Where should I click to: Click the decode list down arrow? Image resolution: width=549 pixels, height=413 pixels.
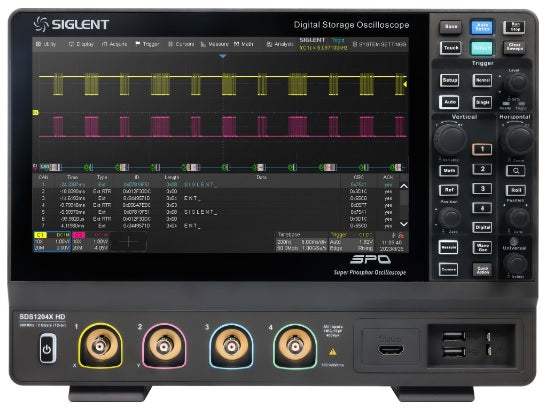(404, 224)
